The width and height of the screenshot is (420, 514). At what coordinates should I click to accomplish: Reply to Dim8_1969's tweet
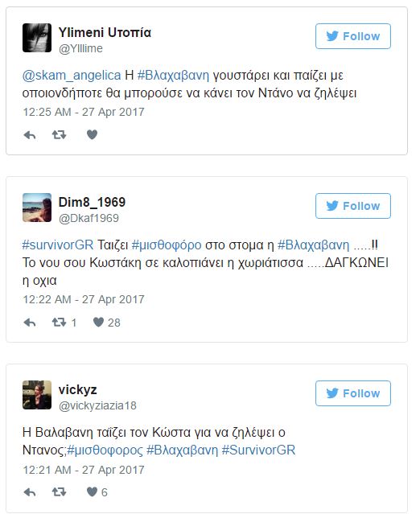click(30, 323)
